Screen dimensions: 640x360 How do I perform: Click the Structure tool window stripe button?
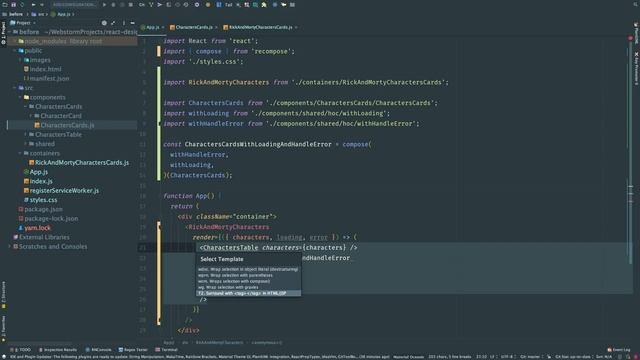[3, 294]
